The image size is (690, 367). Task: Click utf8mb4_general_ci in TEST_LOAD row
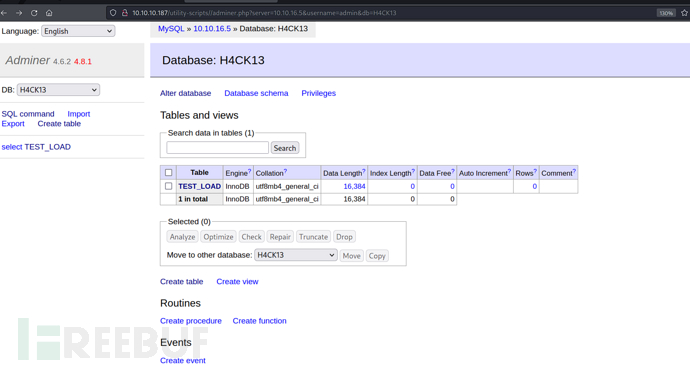click(x=287, y=187)
